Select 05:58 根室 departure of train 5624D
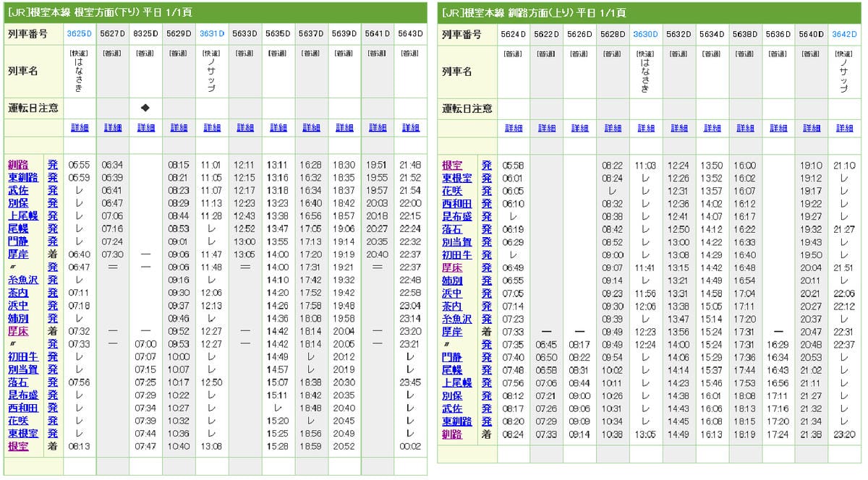This screenshot has height=480, width=868. tap(514, 166)
